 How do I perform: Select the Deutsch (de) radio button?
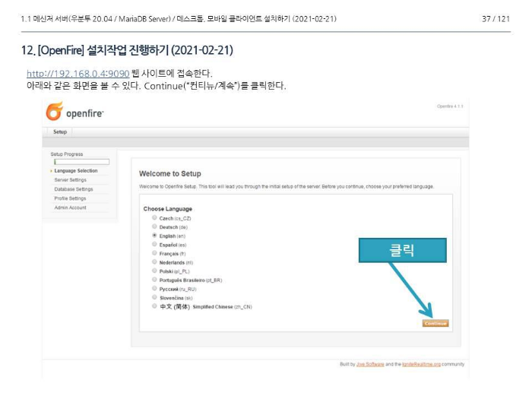pos(154,226)
